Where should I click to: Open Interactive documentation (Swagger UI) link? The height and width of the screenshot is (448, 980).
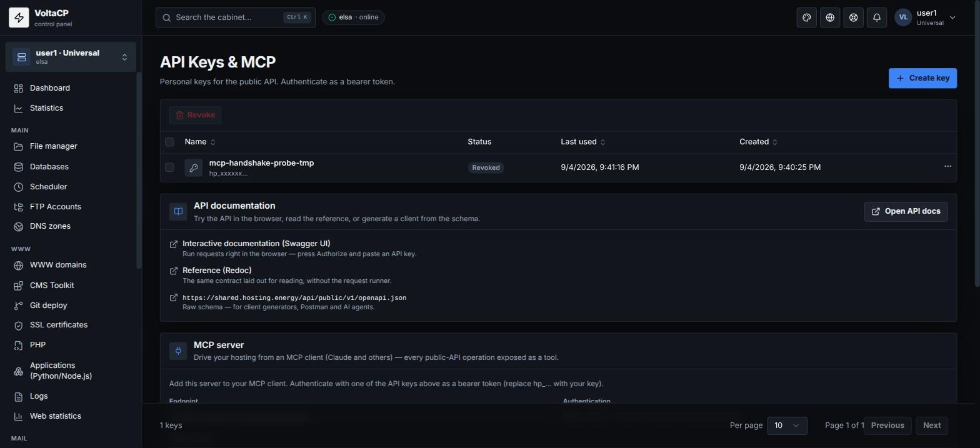(x=256, y=244)
